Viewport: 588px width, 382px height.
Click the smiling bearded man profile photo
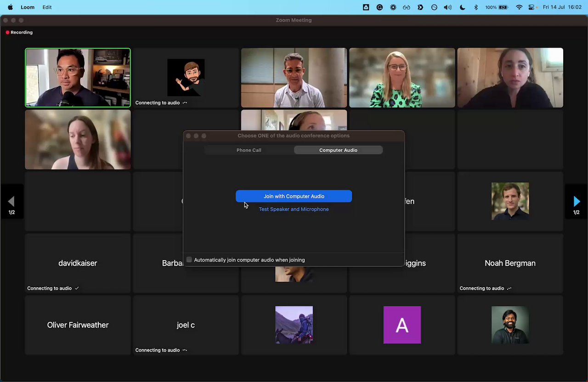[x=510, y=325]
